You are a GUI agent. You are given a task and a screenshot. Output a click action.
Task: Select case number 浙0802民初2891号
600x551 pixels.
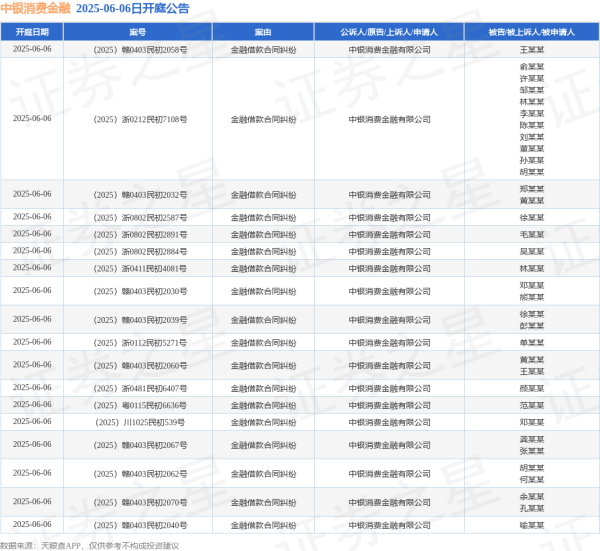point(140,235)
